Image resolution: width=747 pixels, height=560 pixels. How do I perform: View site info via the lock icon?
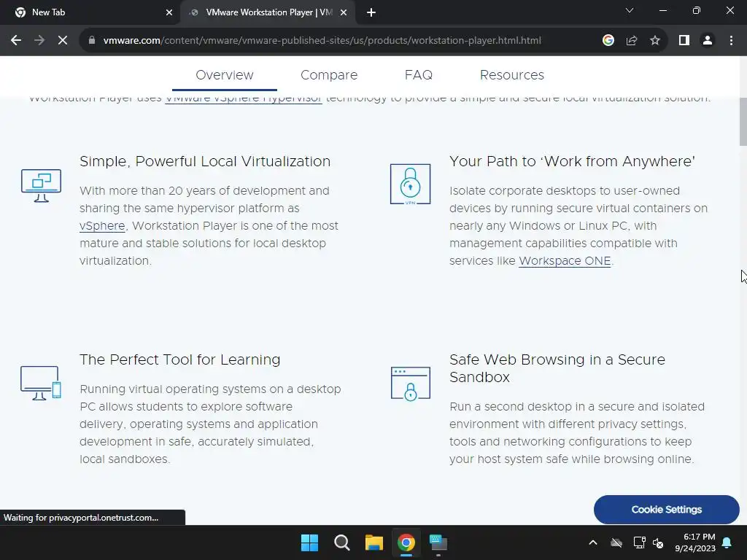click(x=92, y=41)
